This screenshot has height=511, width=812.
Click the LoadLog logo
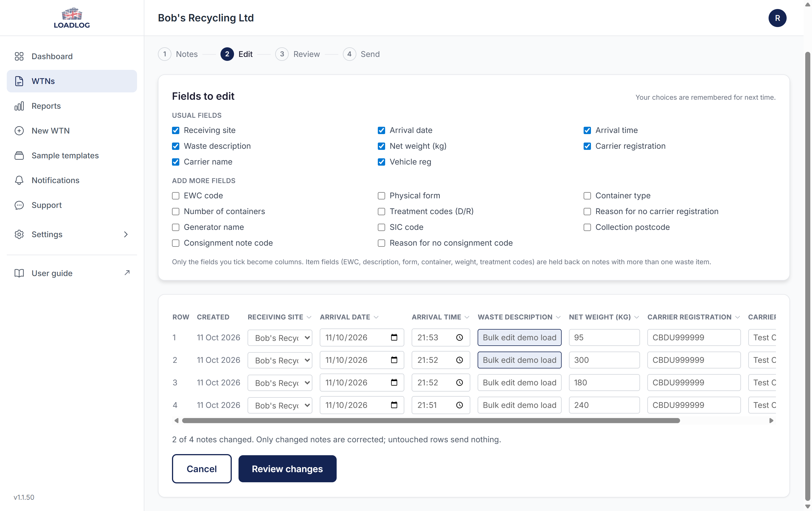tap(72, 18)
